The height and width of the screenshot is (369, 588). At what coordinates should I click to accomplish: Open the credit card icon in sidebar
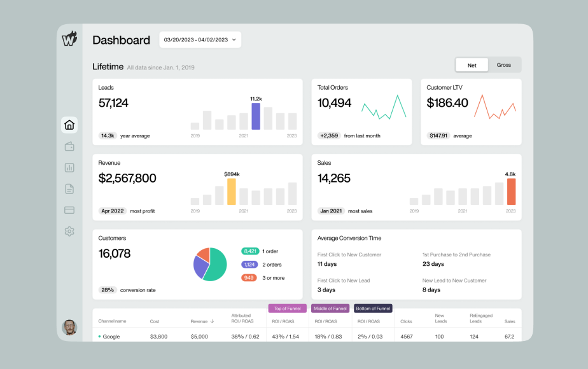coord(69,210)
